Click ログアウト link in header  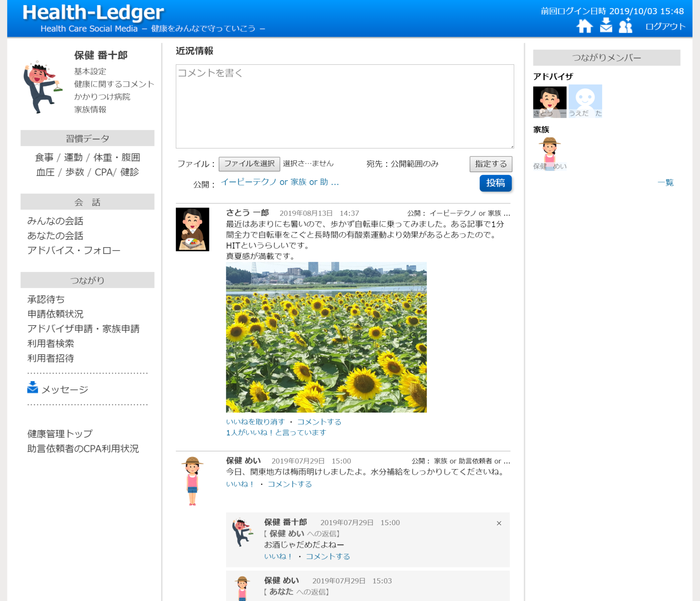pyautogui.click(x=665, y=26)
